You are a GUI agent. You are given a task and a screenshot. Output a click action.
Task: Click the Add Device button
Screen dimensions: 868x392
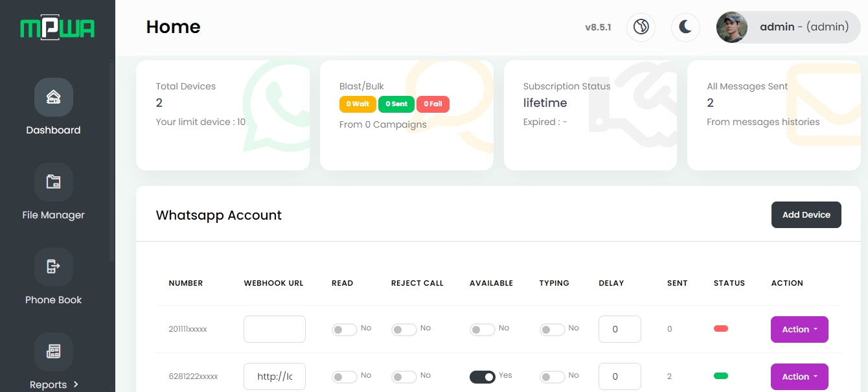point(806,214)
